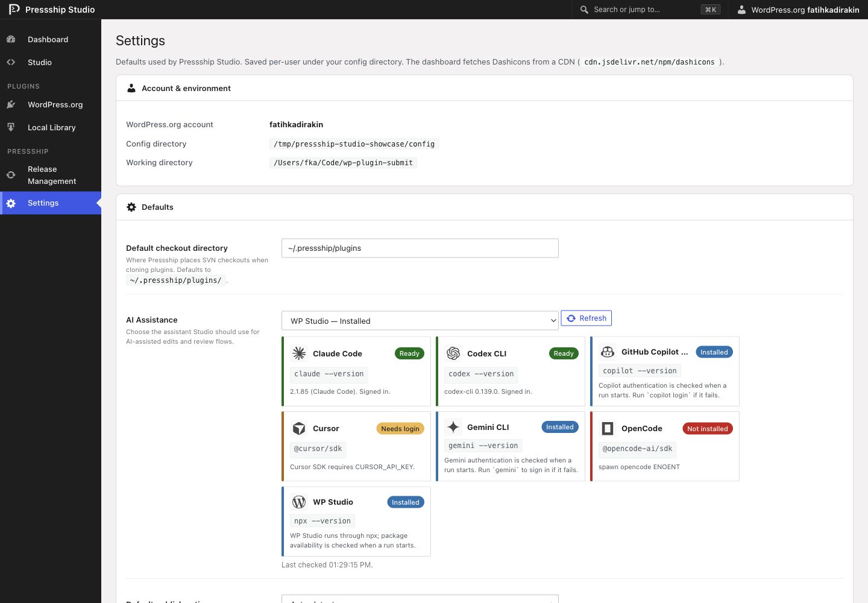
Task: Click the Claude Code starburst icon
Action: 299,353
